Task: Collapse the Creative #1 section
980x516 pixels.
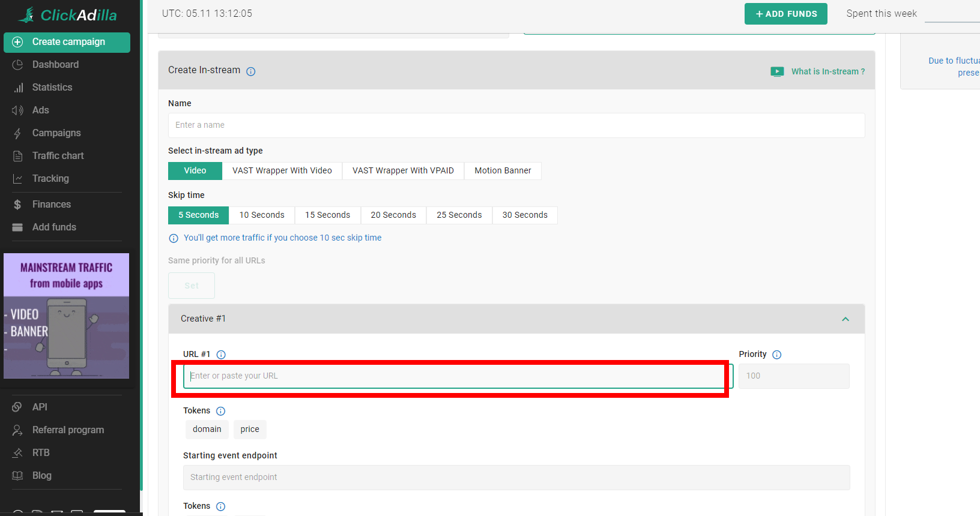Action: coord(845,319)
